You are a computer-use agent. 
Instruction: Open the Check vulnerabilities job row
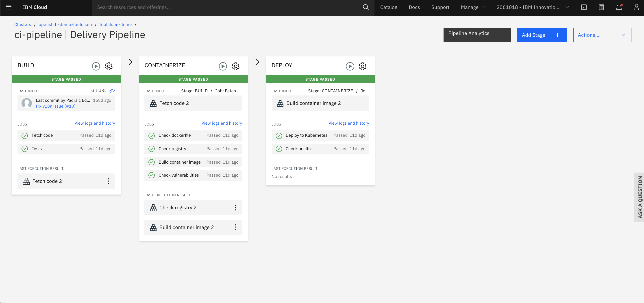click(x=193, y=175)
